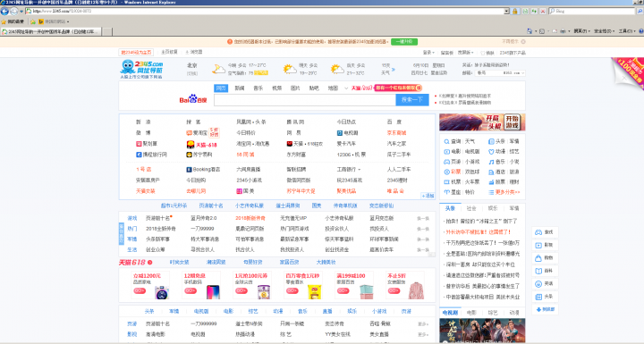Click the floating 笑话 smiley icon
The image size is (644, 344).
click(x=538, y=283)
